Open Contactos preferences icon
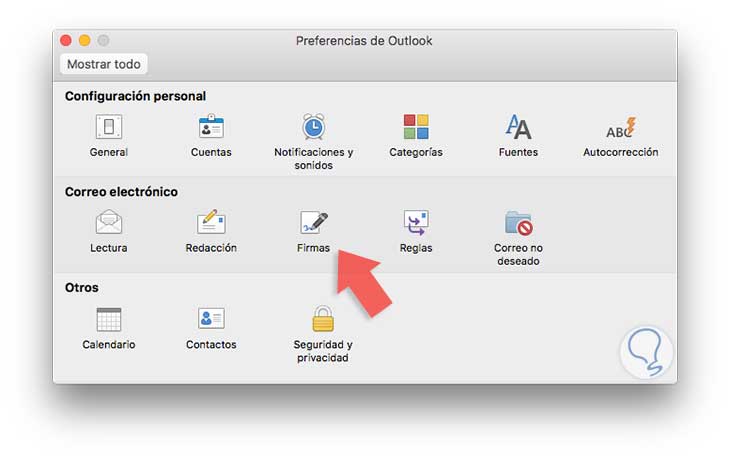 (x=211, y=319)
